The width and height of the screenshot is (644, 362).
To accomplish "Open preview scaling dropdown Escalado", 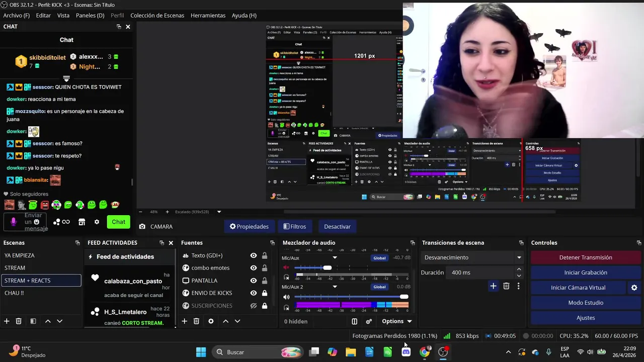I will click(x=219, y=212).
